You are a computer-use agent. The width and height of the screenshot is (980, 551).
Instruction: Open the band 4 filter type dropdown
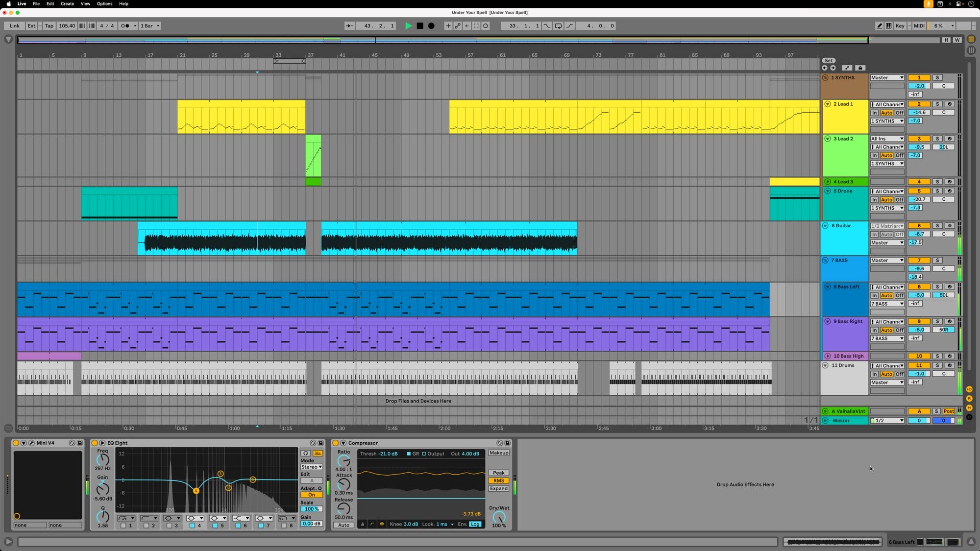coord(195,518)
